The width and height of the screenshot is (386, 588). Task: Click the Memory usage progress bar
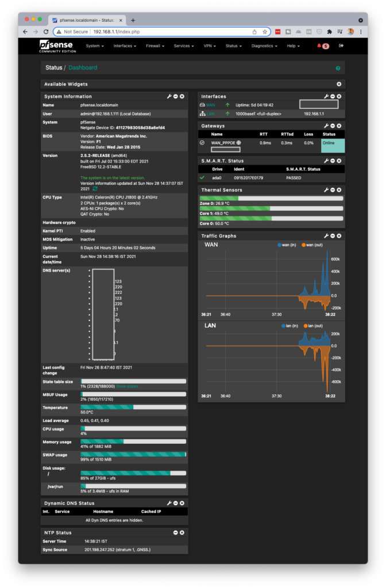[133, 442]
